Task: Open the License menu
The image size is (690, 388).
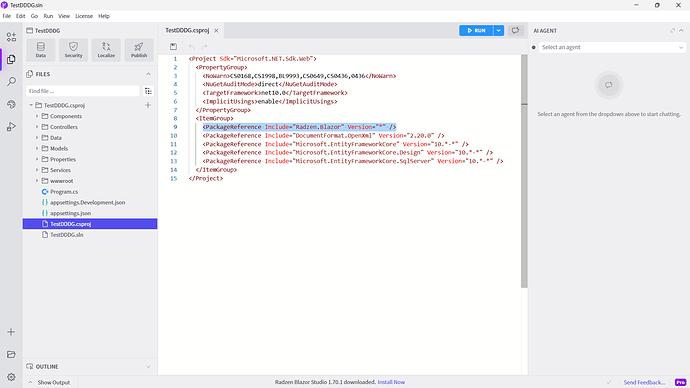Action: (84, 16)
